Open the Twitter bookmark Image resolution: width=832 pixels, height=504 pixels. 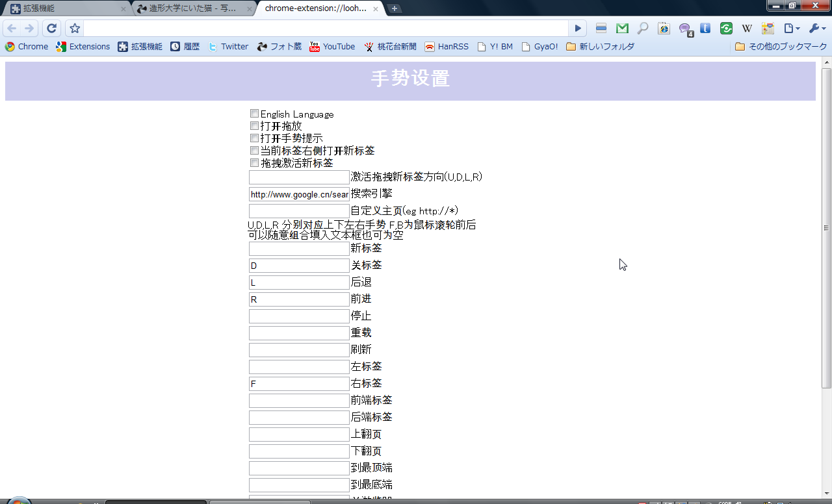(228, 47)
